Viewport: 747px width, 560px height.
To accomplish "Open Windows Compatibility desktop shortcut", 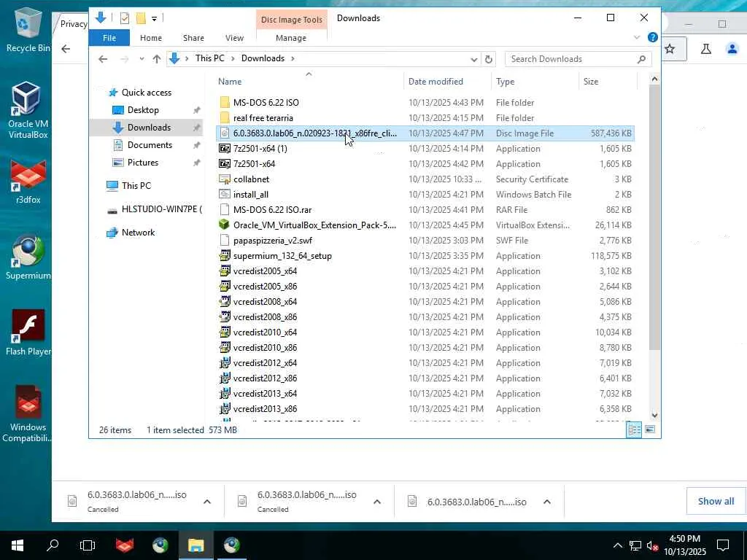I will (x=27, y=413).
